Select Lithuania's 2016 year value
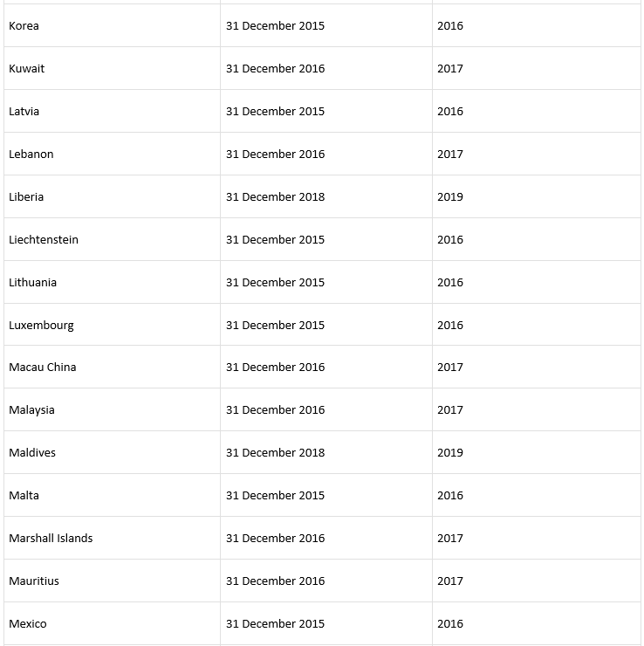Viewport: 644px width, 646px height. pos(450,283)
